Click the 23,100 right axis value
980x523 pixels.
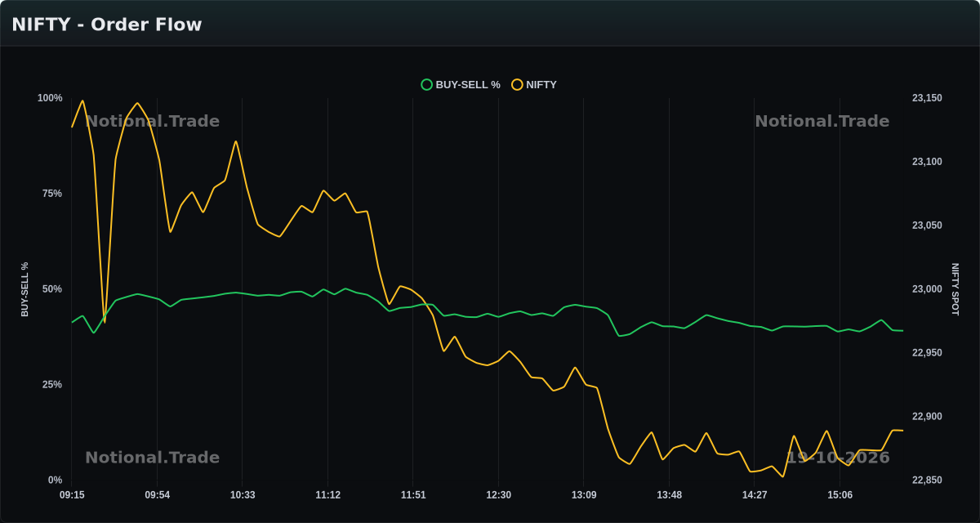click(x=927, y=162)
